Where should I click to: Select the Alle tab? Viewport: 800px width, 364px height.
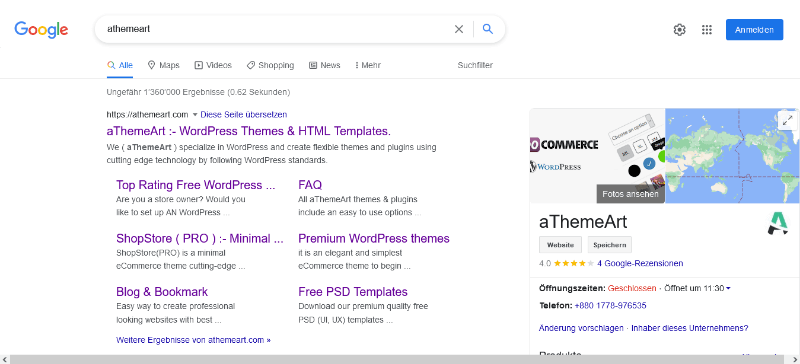click(x=120, y=65)
